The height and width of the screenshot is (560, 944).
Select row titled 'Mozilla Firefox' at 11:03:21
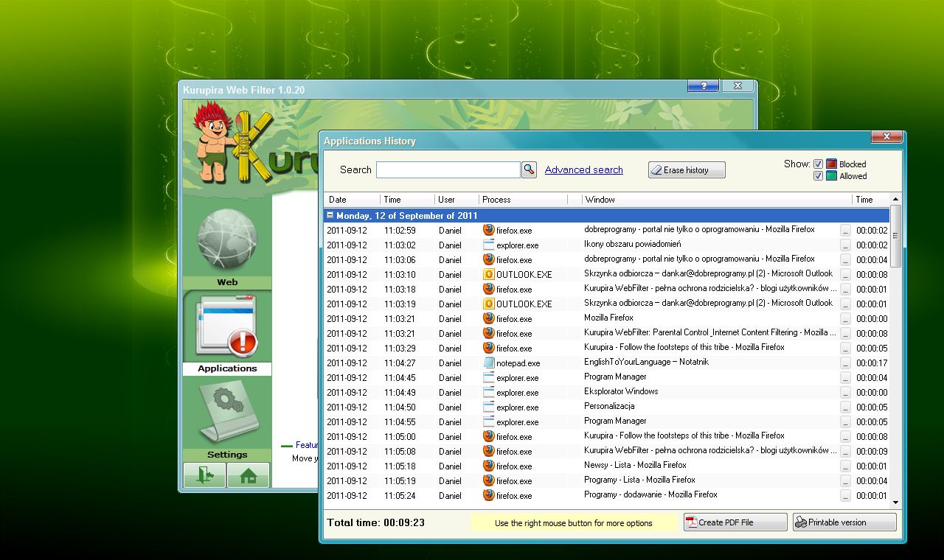(607, 318)
